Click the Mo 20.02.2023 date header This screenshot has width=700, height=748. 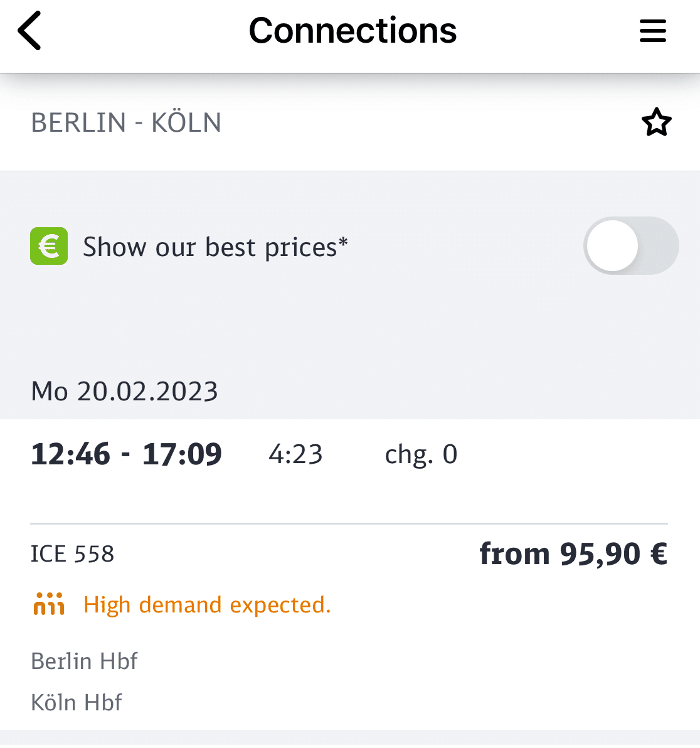(124, 391)
